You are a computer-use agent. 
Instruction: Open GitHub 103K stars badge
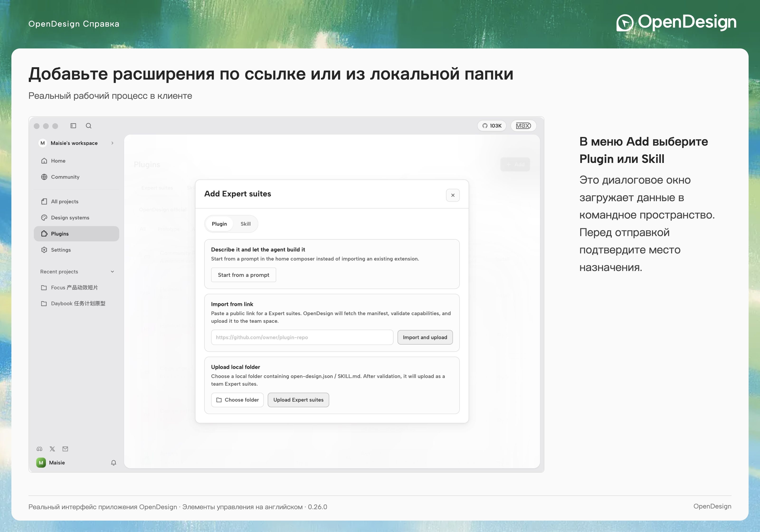pos(492,126)
